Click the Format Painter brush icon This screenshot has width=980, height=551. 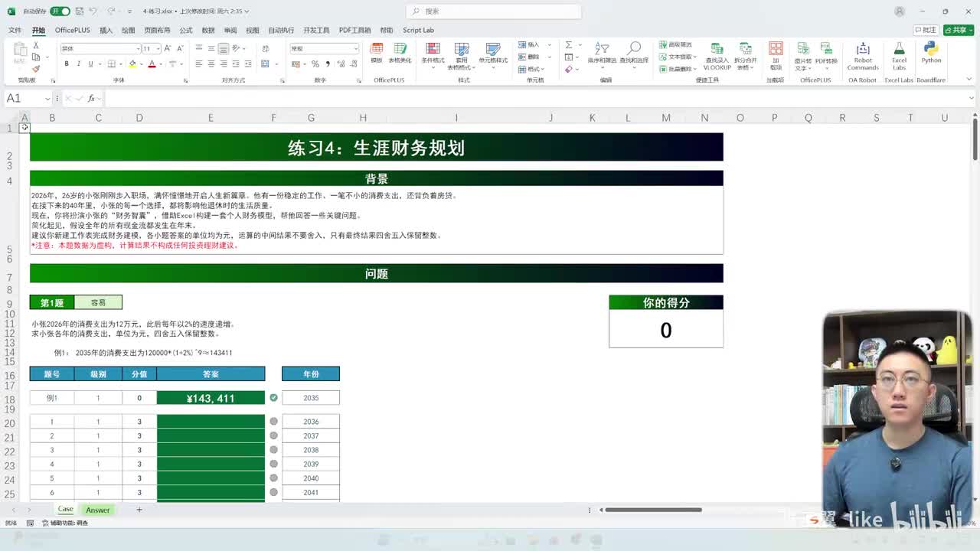[36, 69]
